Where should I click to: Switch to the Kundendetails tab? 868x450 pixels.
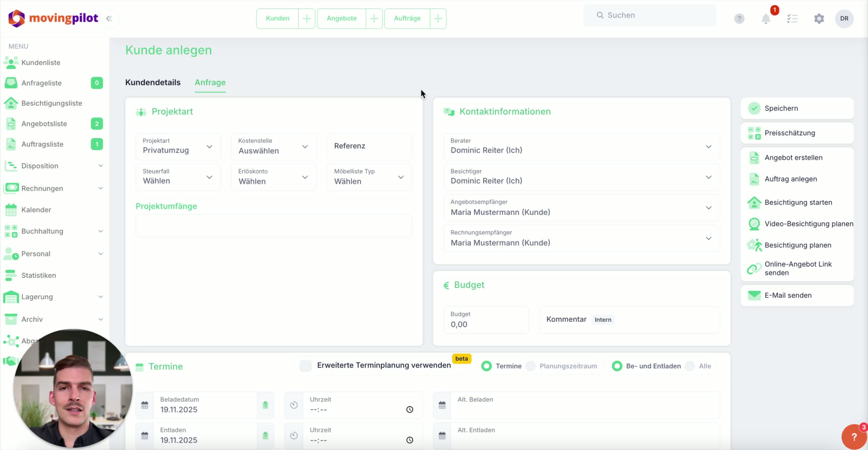[x=153, y=82]
